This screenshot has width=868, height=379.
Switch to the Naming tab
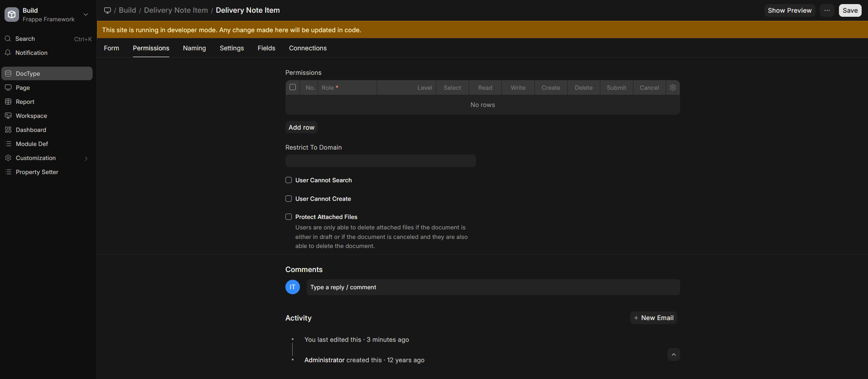click(x=194, y=48)
